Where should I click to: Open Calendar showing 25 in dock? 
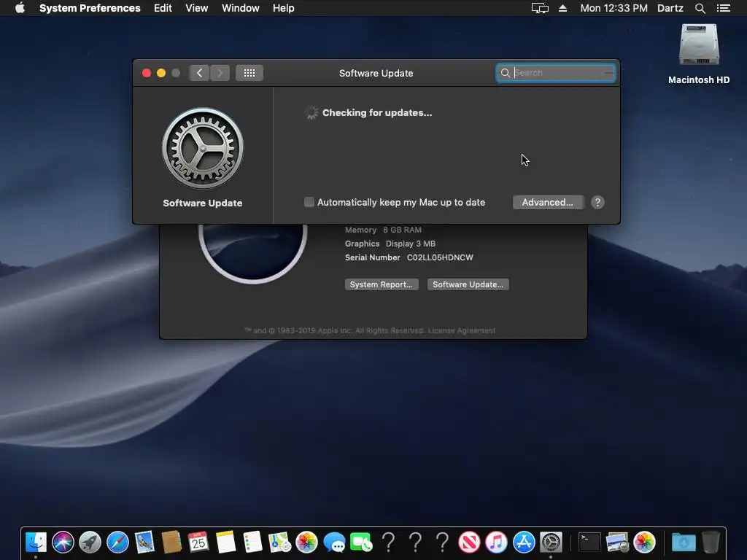coord(198,542)
